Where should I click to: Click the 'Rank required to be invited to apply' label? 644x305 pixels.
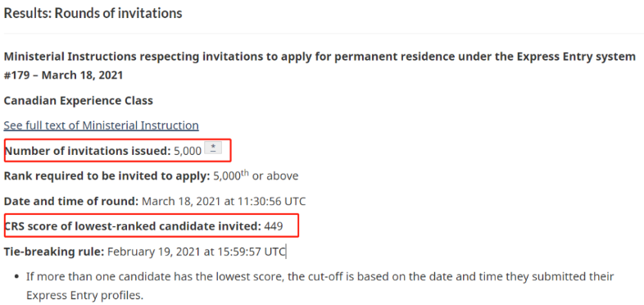click(107, 176)
